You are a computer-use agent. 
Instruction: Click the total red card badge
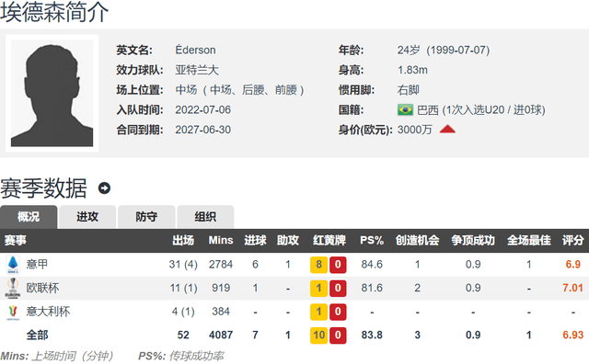(x=338, y=336)
